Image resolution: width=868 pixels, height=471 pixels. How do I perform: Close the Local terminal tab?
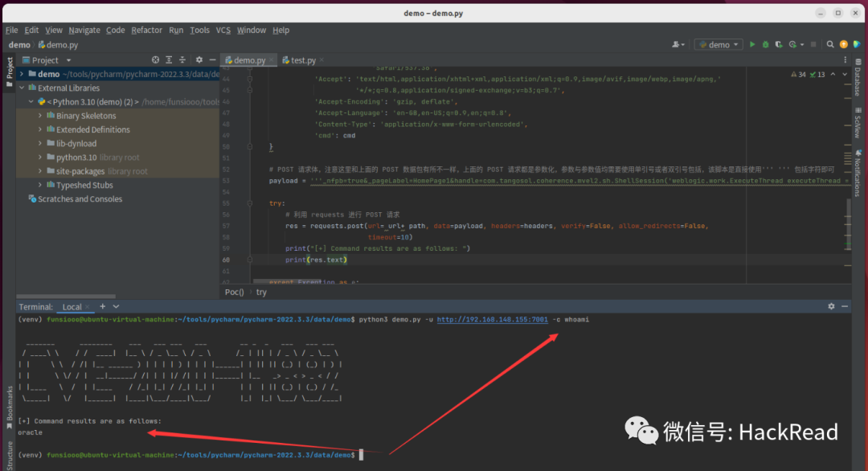point(88,306)
